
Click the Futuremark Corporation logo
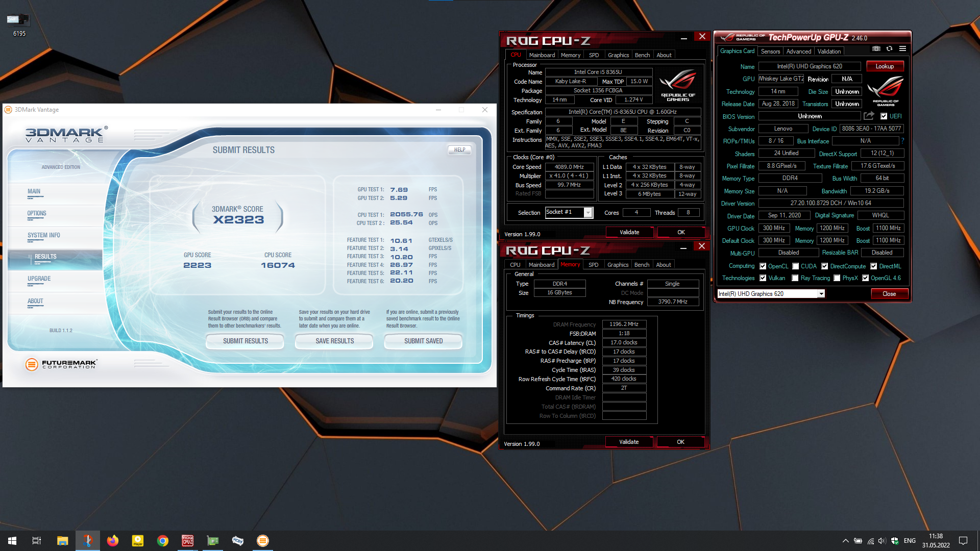(x=61, y=364)
